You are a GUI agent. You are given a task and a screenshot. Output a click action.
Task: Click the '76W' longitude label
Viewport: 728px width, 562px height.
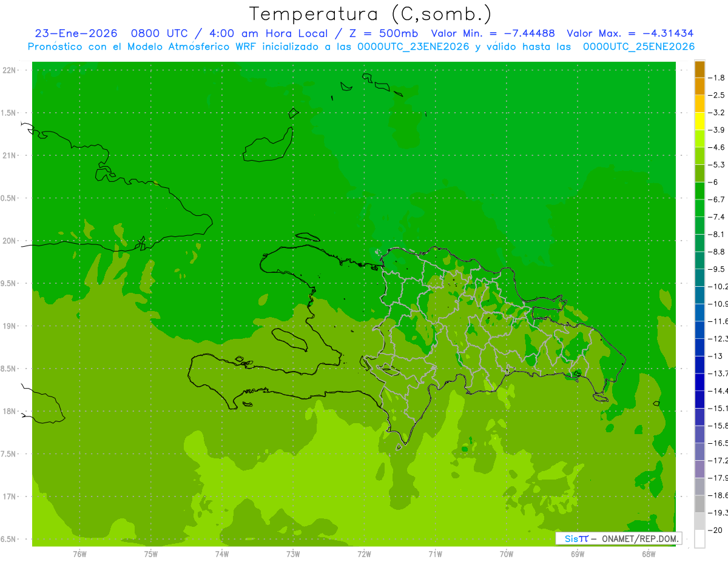click(x=79, y=554)
